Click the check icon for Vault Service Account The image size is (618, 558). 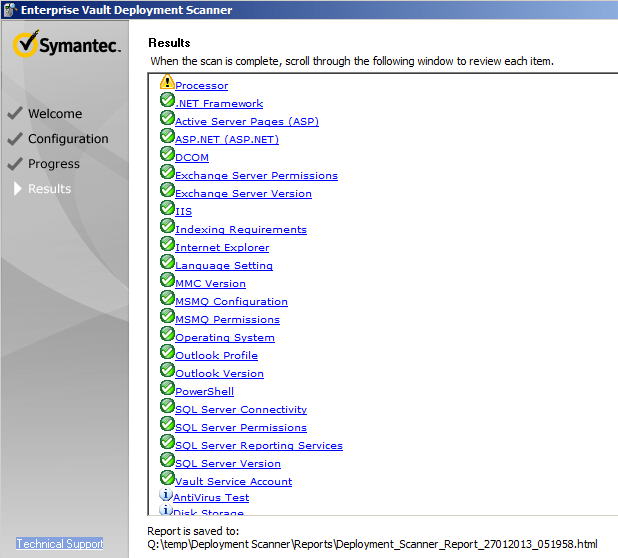[167, 478]
